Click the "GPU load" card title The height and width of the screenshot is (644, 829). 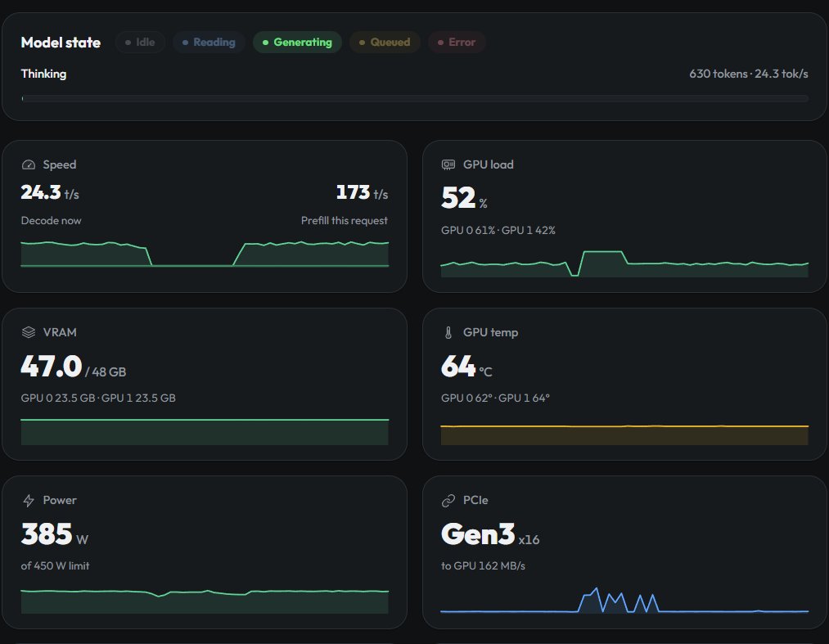(x=489, y=165)
